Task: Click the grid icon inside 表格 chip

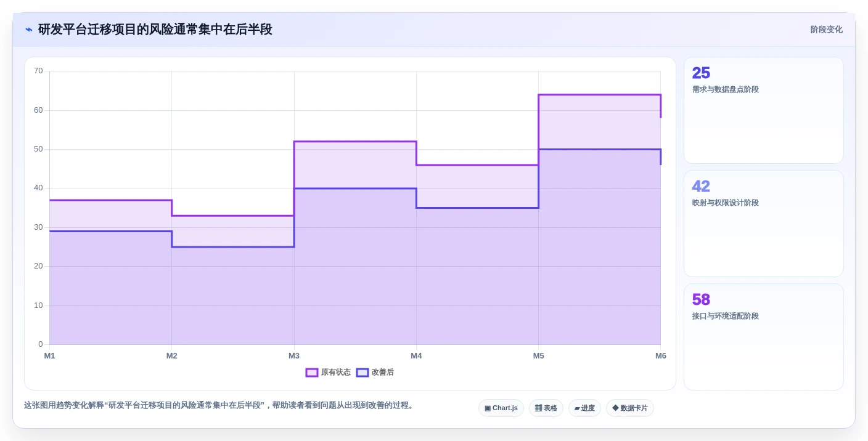Action: pos(538,408)
